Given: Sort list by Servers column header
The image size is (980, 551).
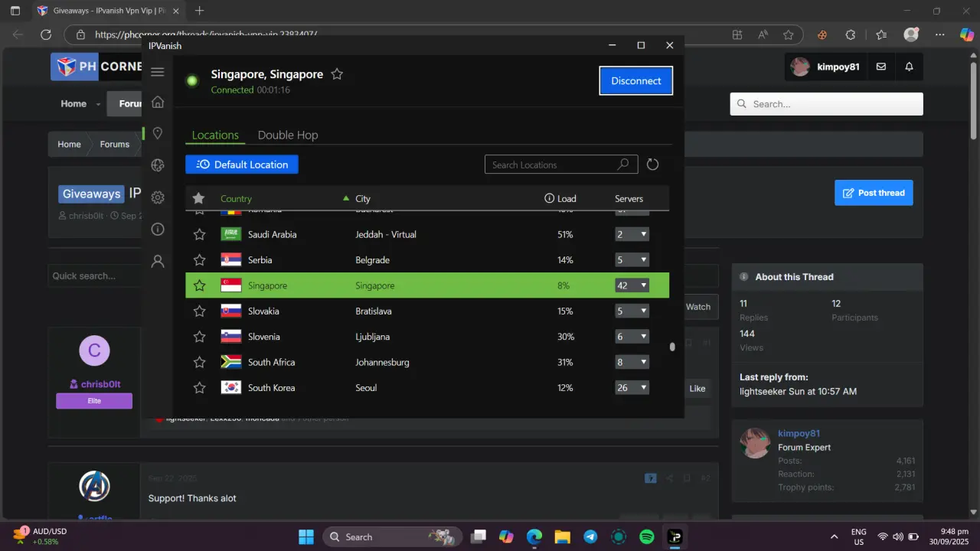Looking at the screenshot, I should point(629,198).
